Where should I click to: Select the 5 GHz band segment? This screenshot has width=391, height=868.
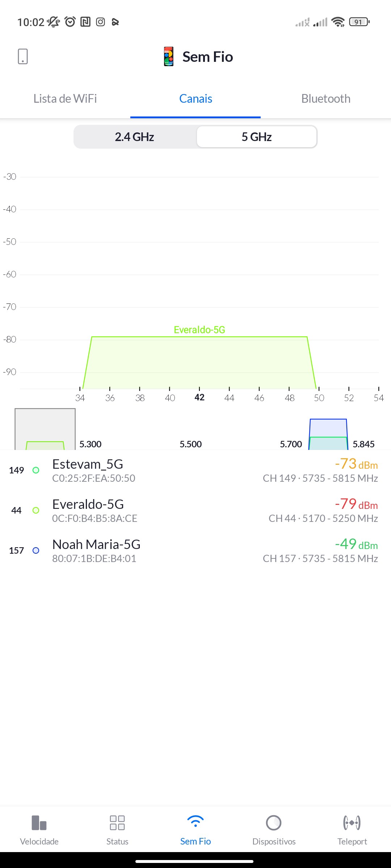(257, 137)
